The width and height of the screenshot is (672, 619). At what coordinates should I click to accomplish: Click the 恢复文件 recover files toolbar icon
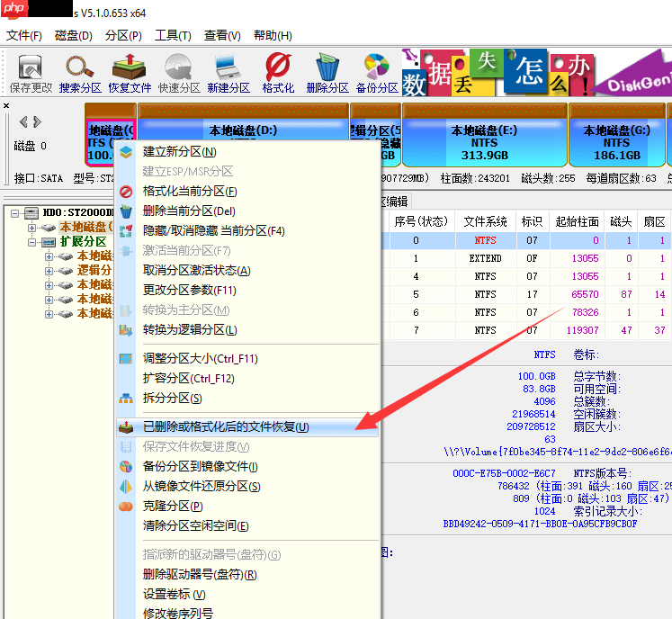coord(130,72)
